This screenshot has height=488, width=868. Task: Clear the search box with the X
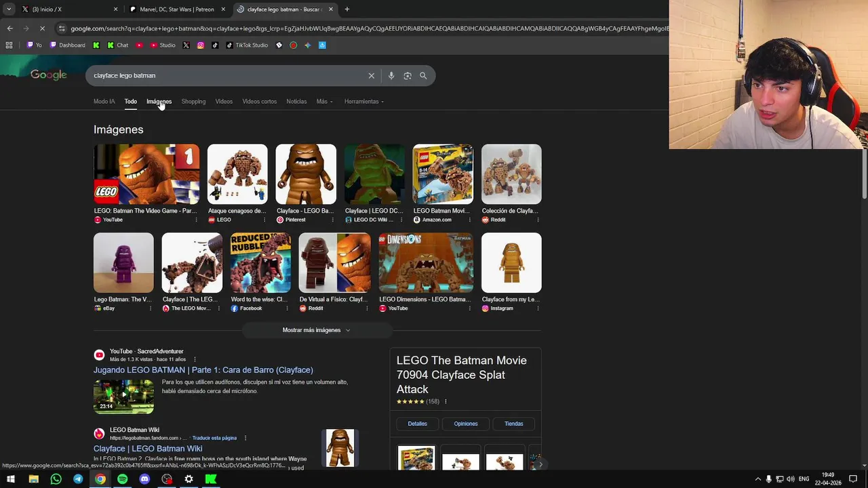pyautogui.click(x=372, y=76)
